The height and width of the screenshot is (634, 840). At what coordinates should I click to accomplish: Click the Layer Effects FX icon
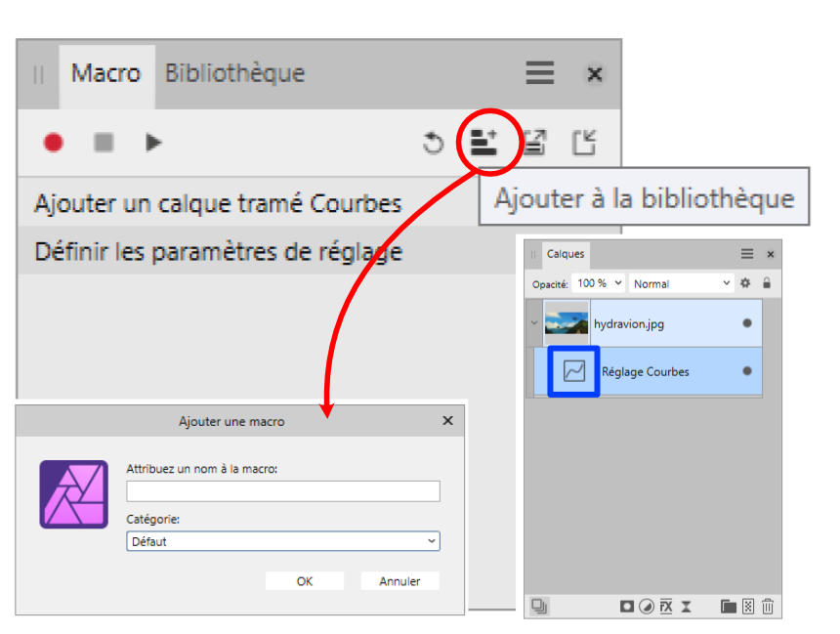coord(666,607)
